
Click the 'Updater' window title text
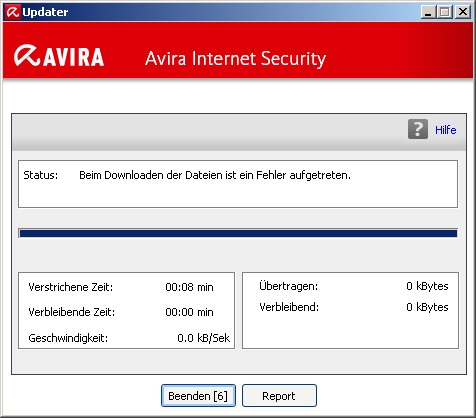pos(45,12)
